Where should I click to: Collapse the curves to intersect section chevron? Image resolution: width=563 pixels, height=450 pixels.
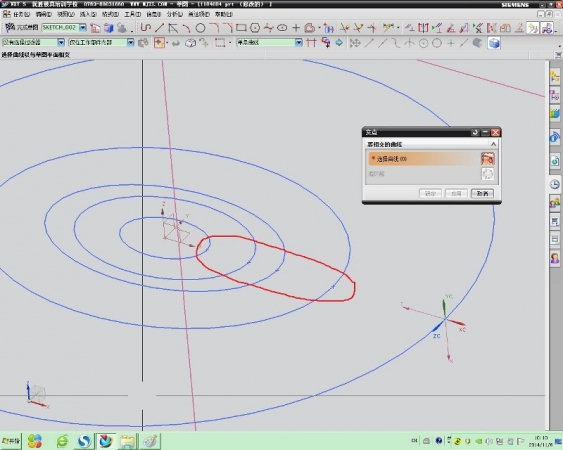(493, 144)
